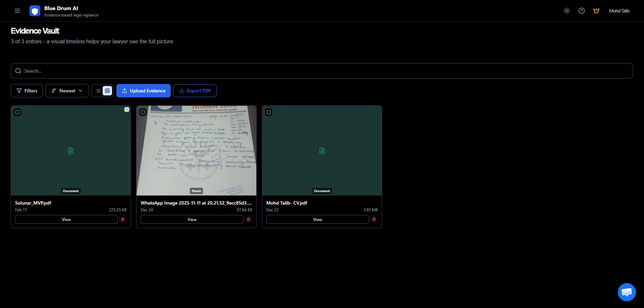The image size is (644, 308).
Task: View the WhatsApp medical certificate photo thumbnail
Action: tap(196, 150)
